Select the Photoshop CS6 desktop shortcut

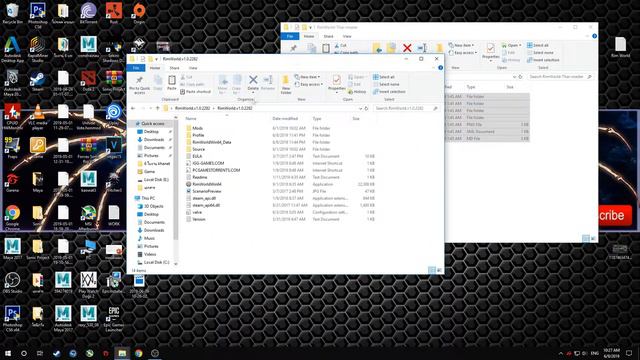pyautogui.click(x=38, y=16)
